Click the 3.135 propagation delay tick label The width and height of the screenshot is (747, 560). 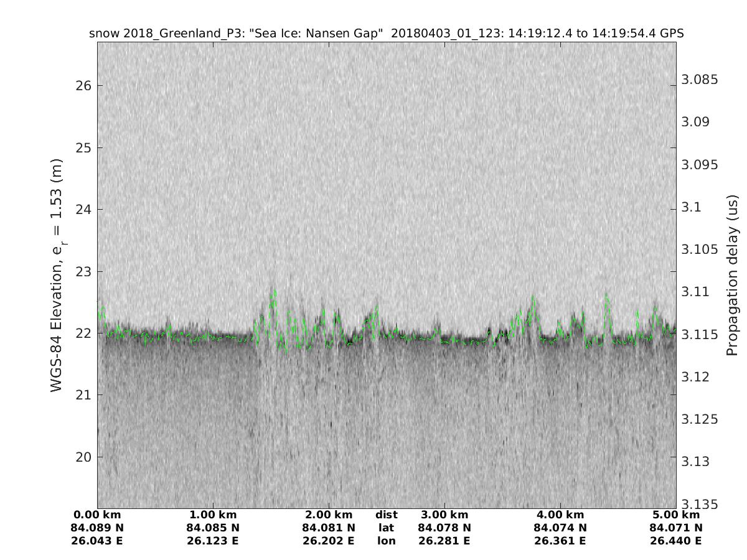pos(699,504)
